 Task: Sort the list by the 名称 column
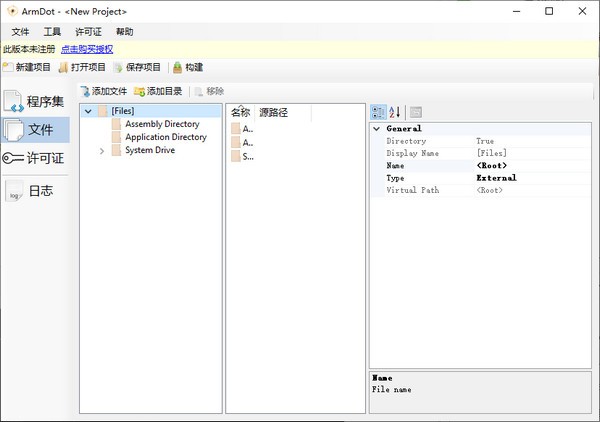tap(240, 112)
